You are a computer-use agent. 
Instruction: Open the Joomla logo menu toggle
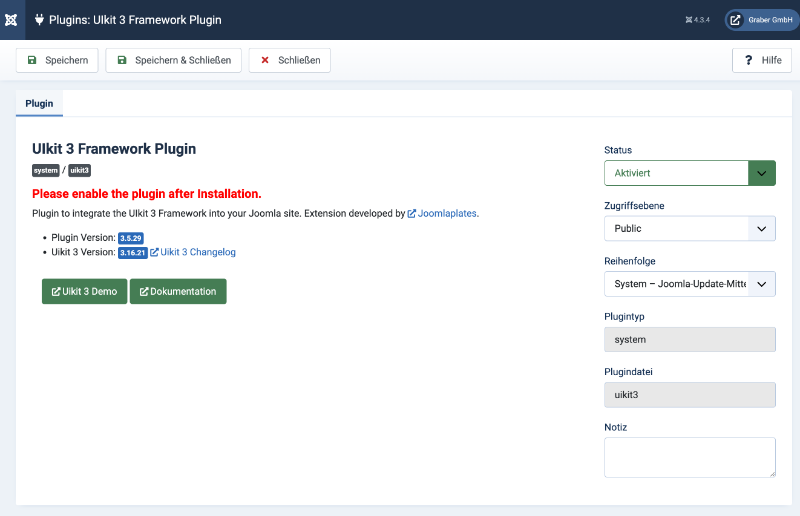point(11,20)
